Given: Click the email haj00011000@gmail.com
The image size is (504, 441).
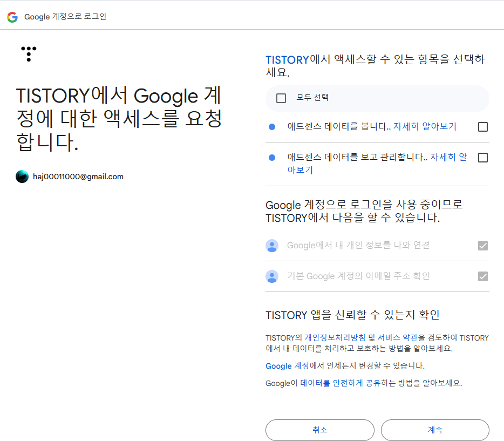Looking at the screenshot, I should tap(78, 177).
